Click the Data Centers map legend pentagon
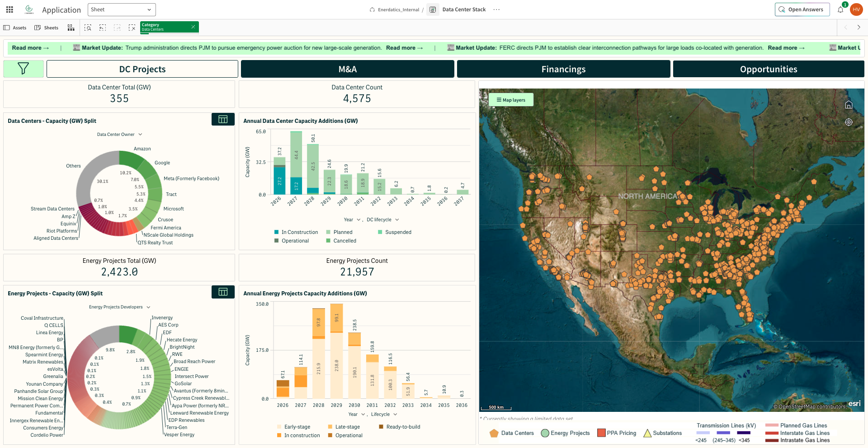Screen dimensions: 868x448 [x=494, y=433]
